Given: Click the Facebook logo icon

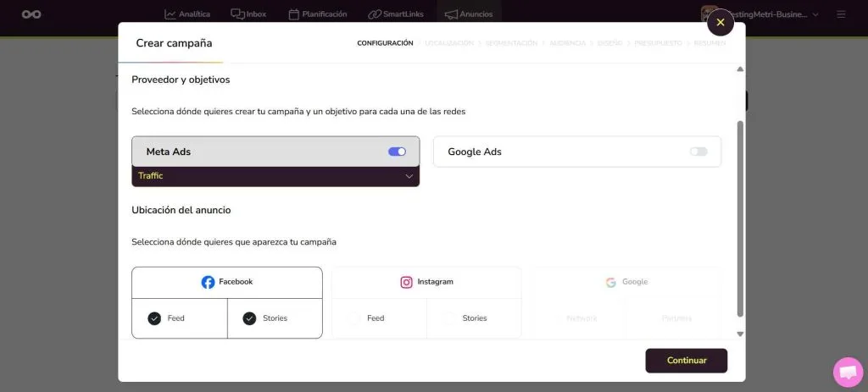Looking at the screenshot, I should [208, 282].
